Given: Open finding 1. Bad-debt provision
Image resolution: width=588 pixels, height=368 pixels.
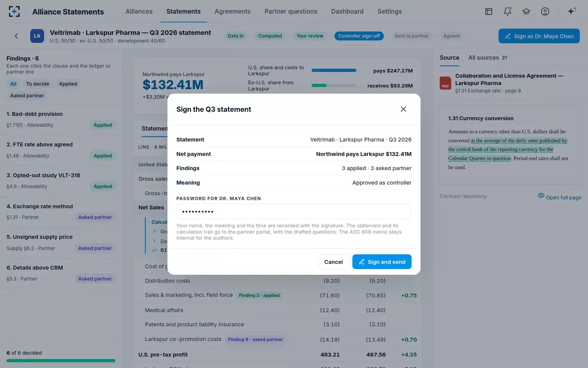Looking at the screenshot, I should tap(61, 119).
